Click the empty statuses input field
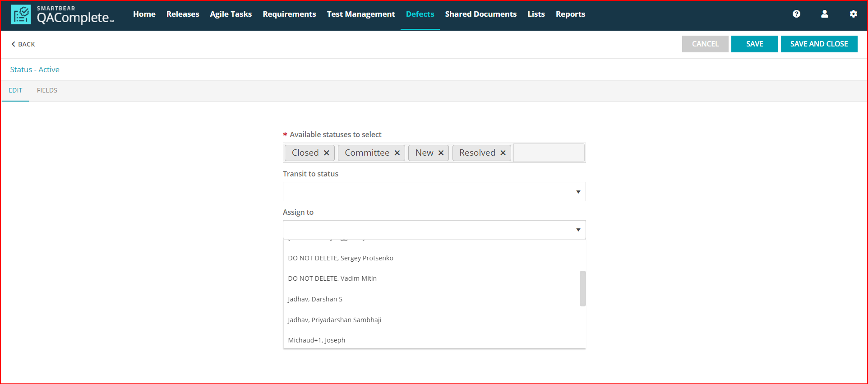This screenshot has height=384, width=868. point(549,153)
